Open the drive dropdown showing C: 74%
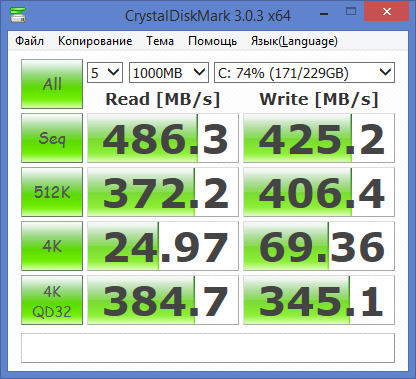 click(304, 72)
